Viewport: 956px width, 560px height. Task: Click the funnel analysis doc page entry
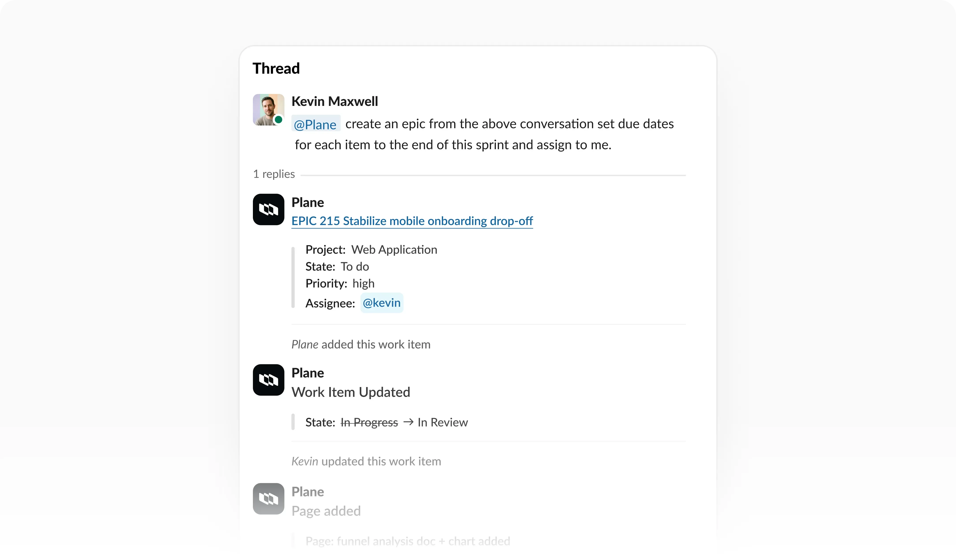click(x=408, y=541)
